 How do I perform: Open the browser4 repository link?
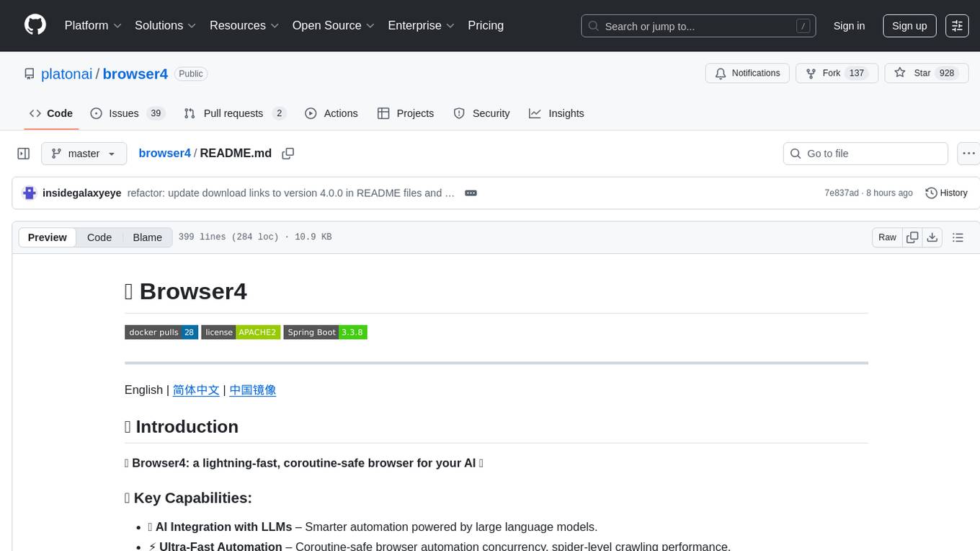point(135,74)
